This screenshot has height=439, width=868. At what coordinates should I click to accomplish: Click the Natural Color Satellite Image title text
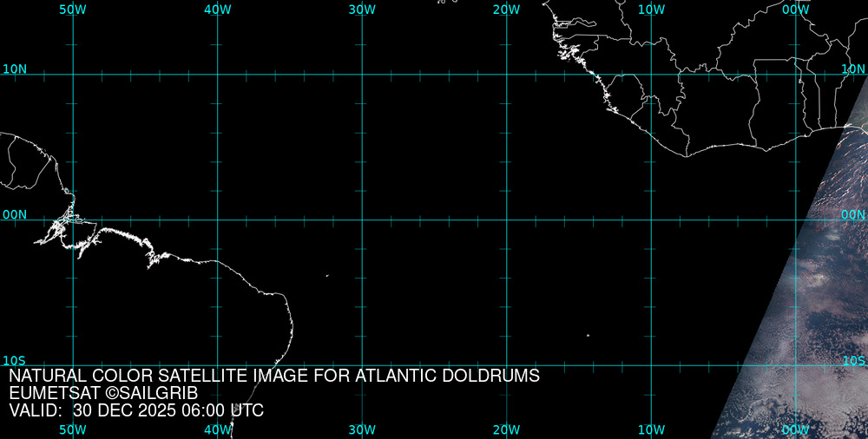pyautogui.click(x=274, y=377)
